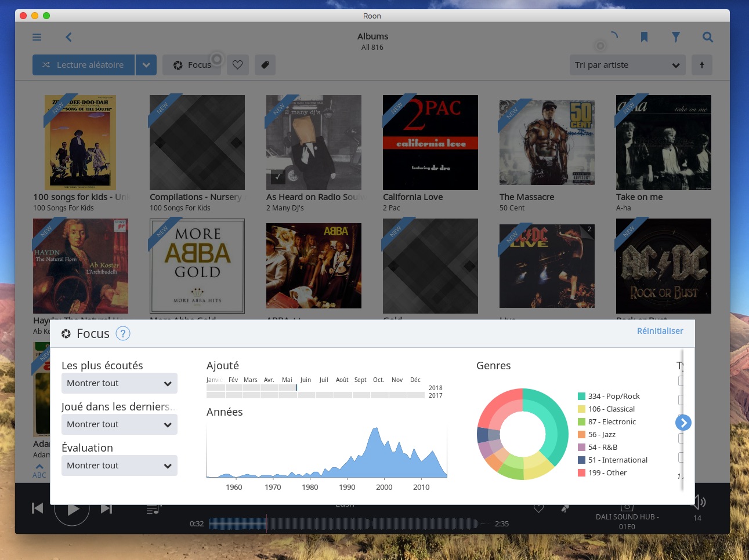The height and width of the screenshot is (560, 749).
Task: Select the 334 - Pop/Rock genre
Action: [609, 397]
